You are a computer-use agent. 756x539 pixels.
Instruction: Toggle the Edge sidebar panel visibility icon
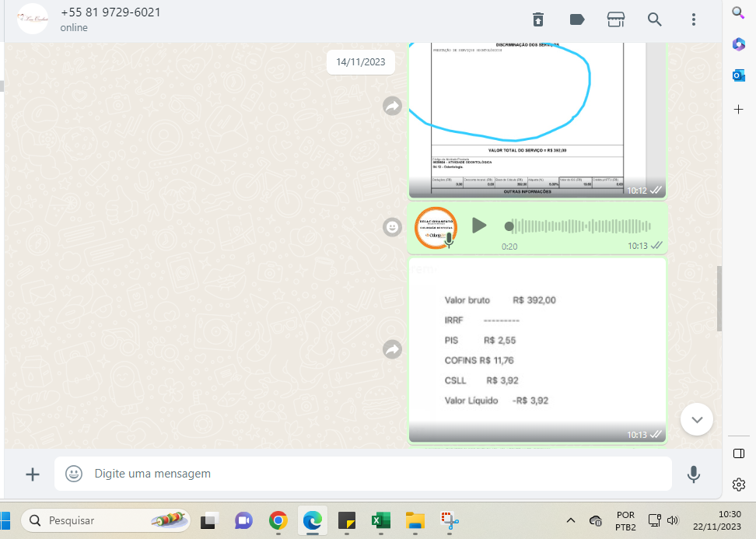pyautogui.click(x=739, y=453)
